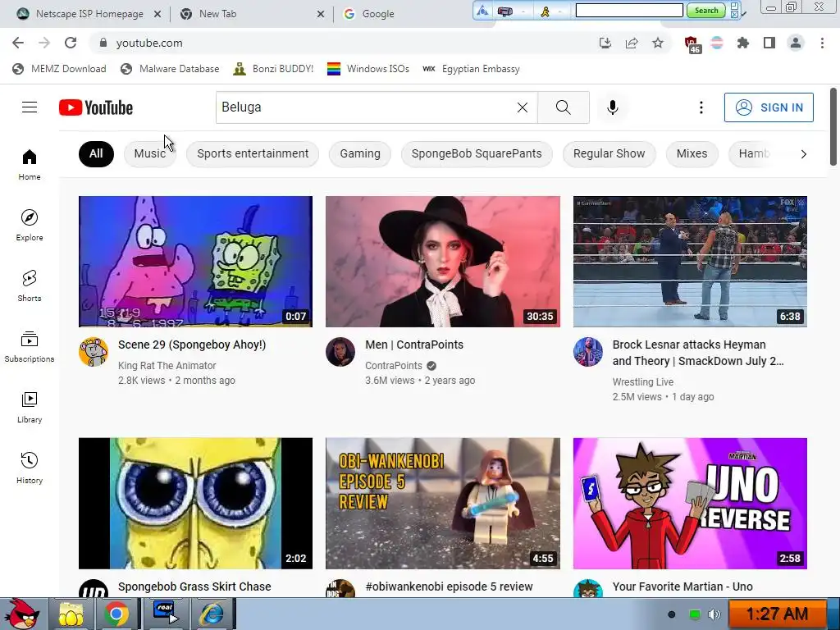
Task: Click the youtube.com address bar
Action: coord(343,43)
